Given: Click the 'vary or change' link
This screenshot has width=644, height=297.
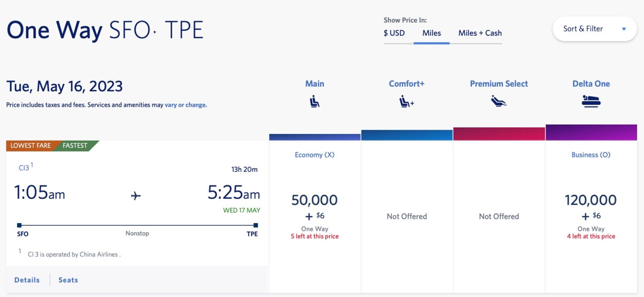Looking at the screenshot, I should click(185, 105).
